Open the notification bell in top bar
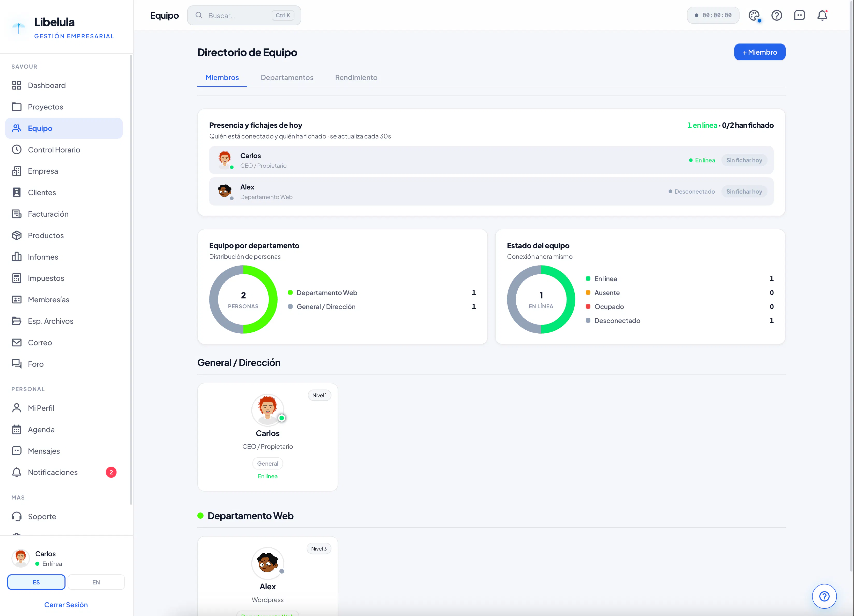This screenshot has height=616, width=854. pos(822,16)
